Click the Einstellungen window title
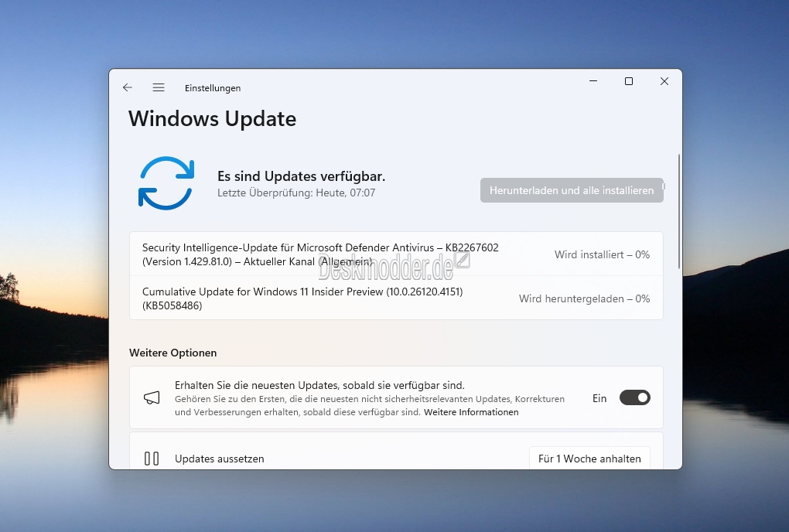 pos(213,88)
